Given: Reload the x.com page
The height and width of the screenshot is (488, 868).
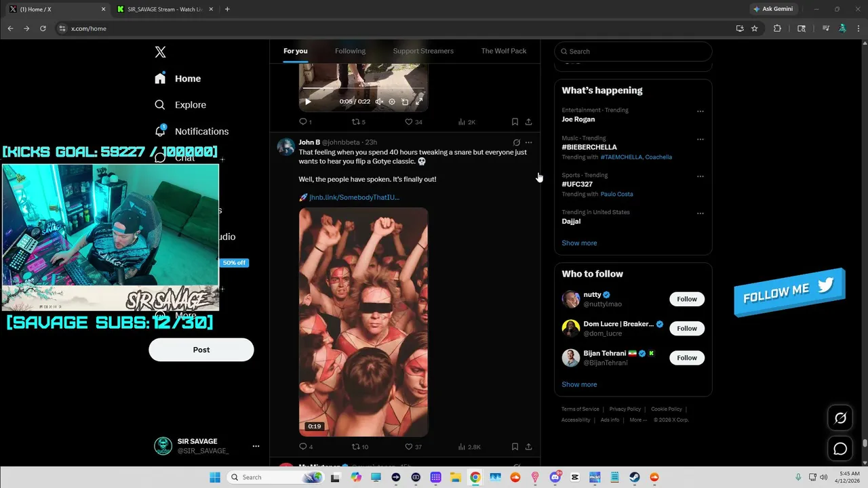Looking at the screenshot, I should pyautogui.click(x=43, y=28).
